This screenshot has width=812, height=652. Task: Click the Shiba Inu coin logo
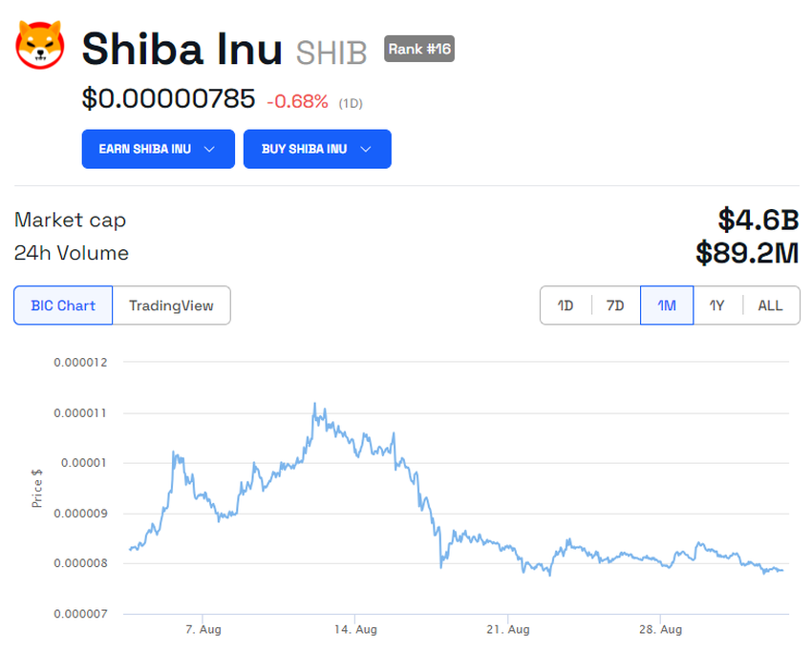click(42, 45)
